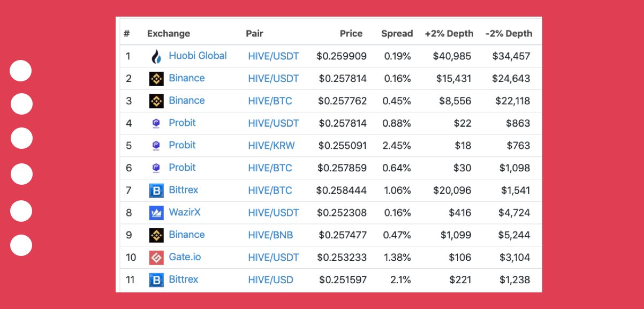Open the WazirX exchange link

click(185, 212)
